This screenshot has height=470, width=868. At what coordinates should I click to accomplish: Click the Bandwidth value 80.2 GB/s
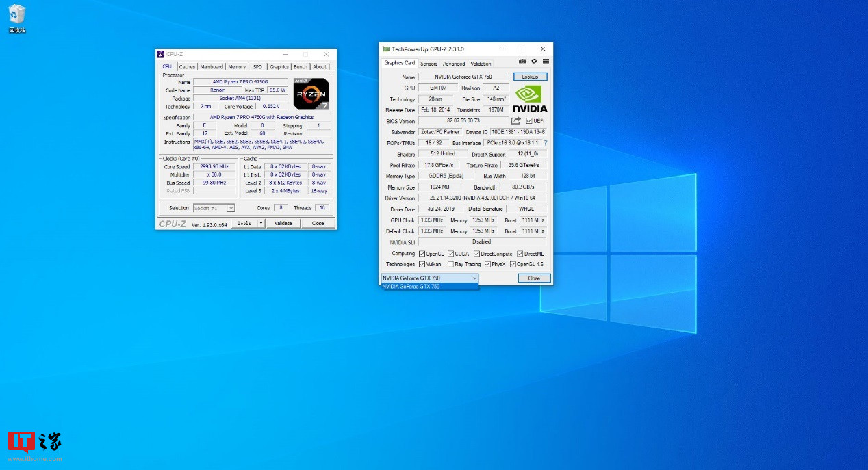tap(523, 187)
